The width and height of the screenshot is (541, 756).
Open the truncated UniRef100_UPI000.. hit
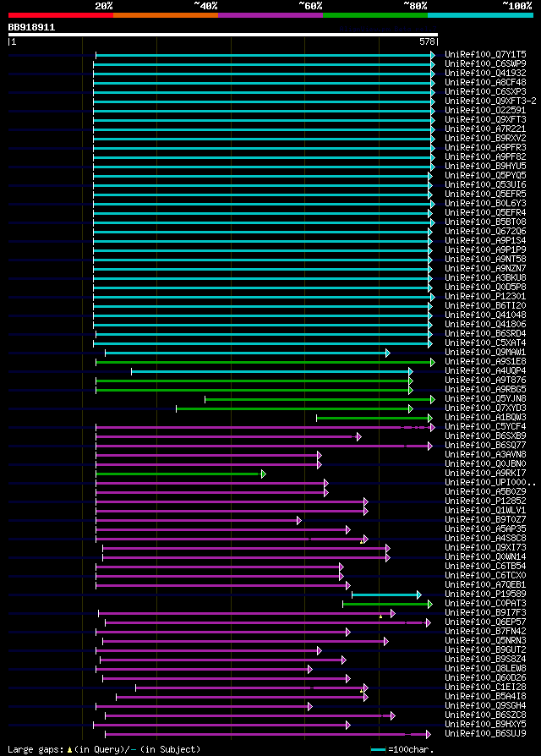pos(490,483)
